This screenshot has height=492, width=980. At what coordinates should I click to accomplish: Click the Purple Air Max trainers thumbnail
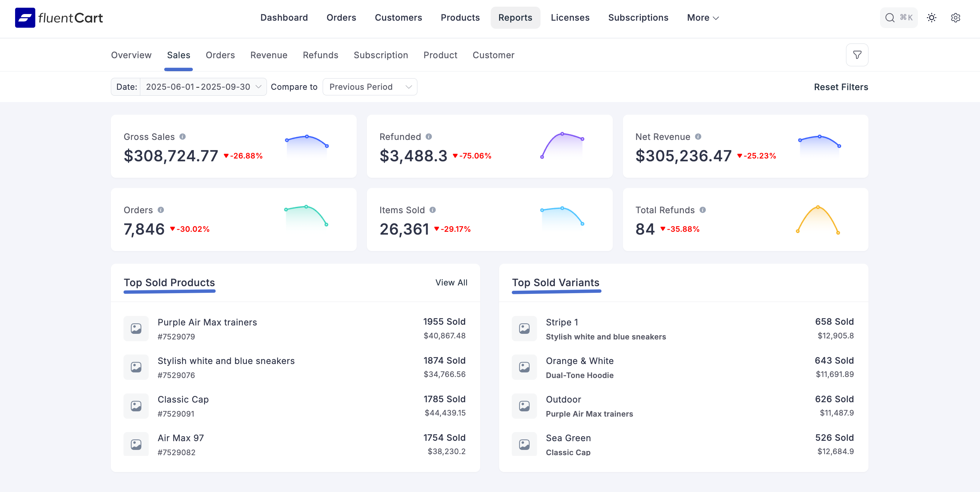click(x=136, y=329)
